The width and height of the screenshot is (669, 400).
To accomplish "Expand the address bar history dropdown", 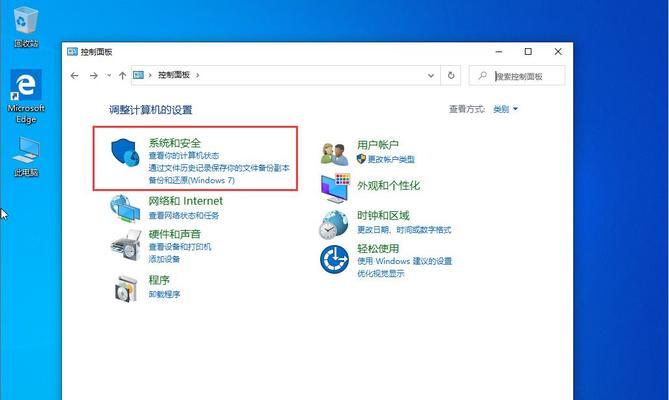I will click(431, 75).
